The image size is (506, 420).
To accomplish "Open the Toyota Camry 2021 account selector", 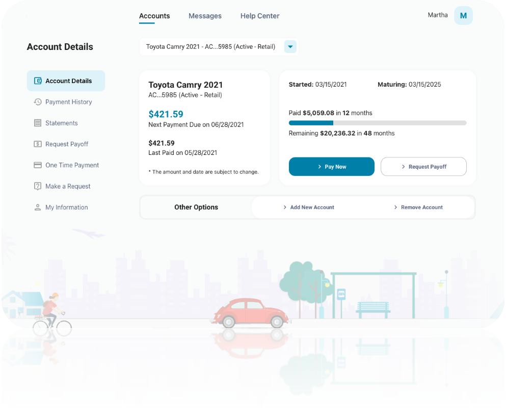I will pos(210,47).
